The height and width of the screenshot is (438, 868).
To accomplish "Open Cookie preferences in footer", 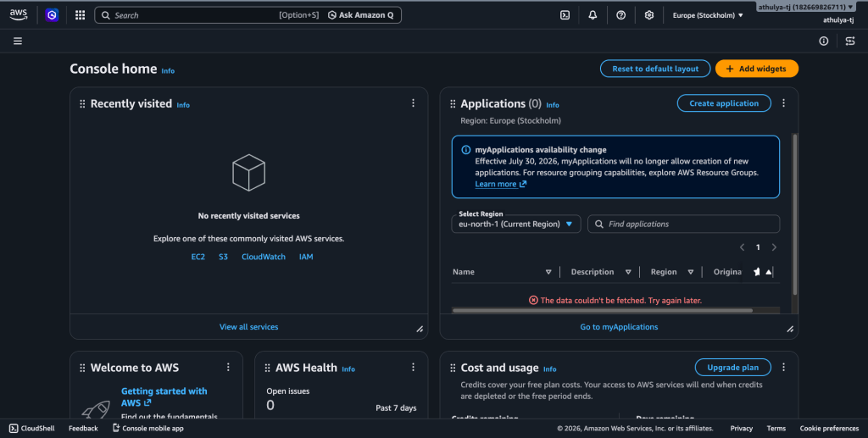I will (x=829, y=428).
